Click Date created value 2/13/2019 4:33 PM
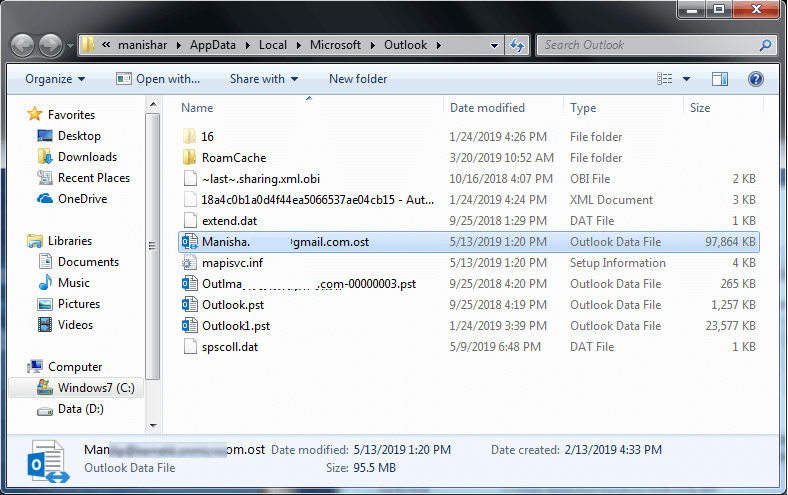This screenshot has width=788, height=495. click(x=613, y=450)
